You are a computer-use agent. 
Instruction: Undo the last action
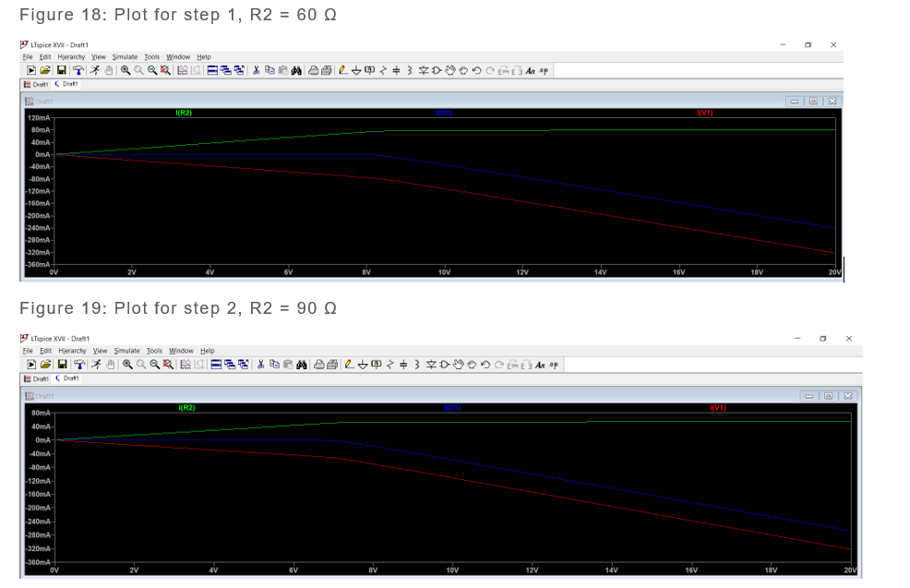[477, 69]
